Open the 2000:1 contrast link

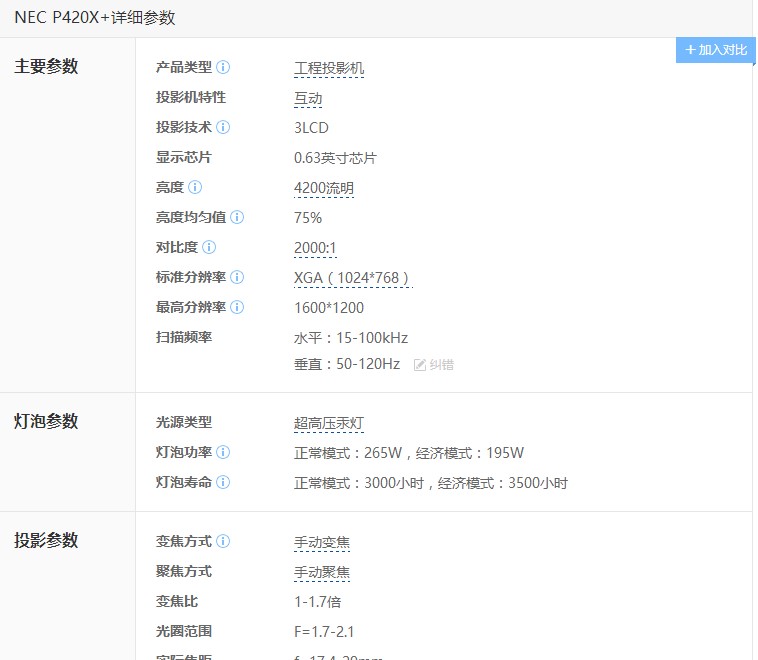(x=315, y=248)
